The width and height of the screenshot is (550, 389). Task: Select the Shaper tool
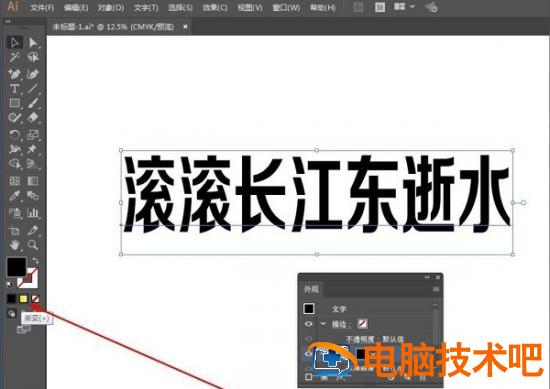pos(14,118)
